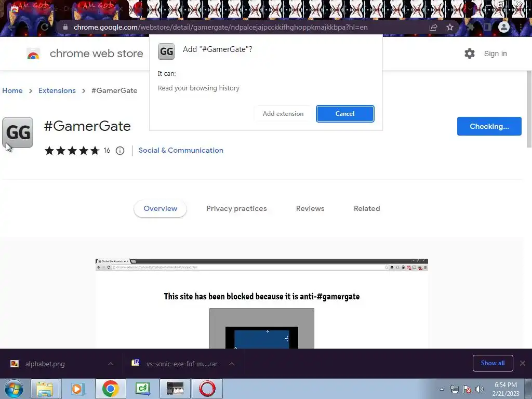Click the blue Checking... button
The width and height of the screenshot is (532, 399).
tap(489, 126)
